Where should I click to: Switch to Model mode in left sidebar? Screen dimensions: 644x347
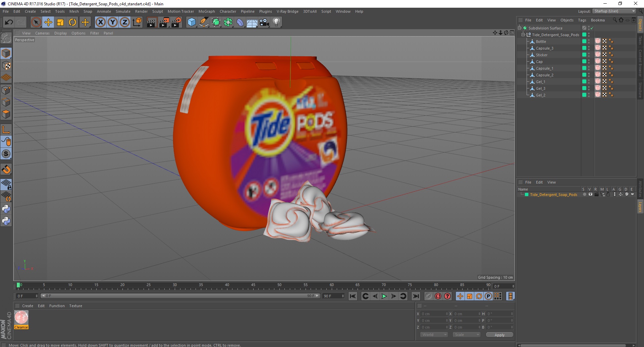point(6,54)
